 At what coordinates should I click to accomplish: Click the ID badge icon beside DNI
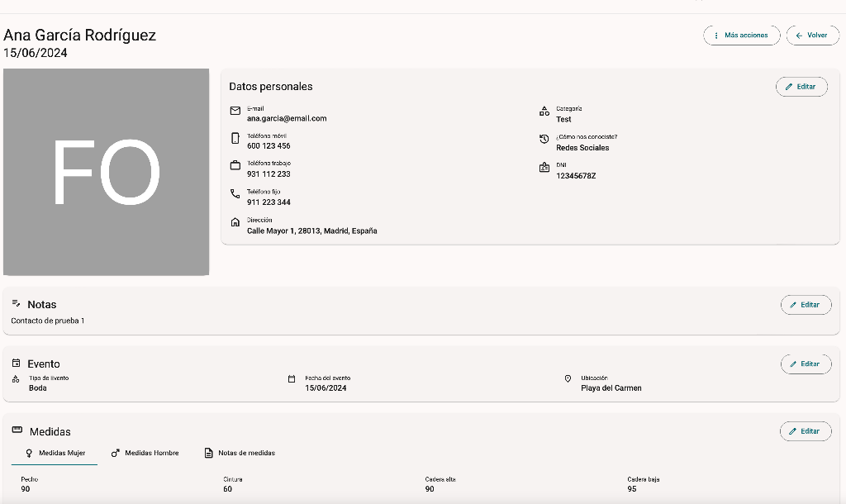544,168
